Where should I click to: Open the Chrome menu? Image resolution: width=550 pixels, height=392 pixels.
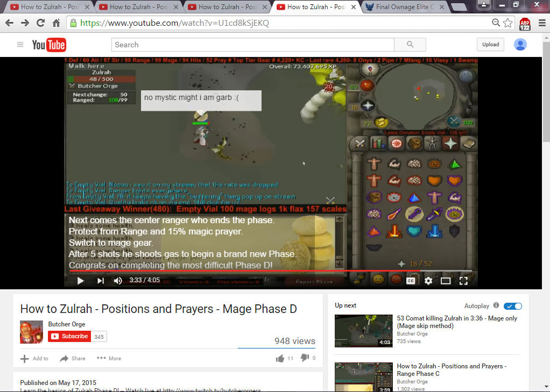point(542,23)
